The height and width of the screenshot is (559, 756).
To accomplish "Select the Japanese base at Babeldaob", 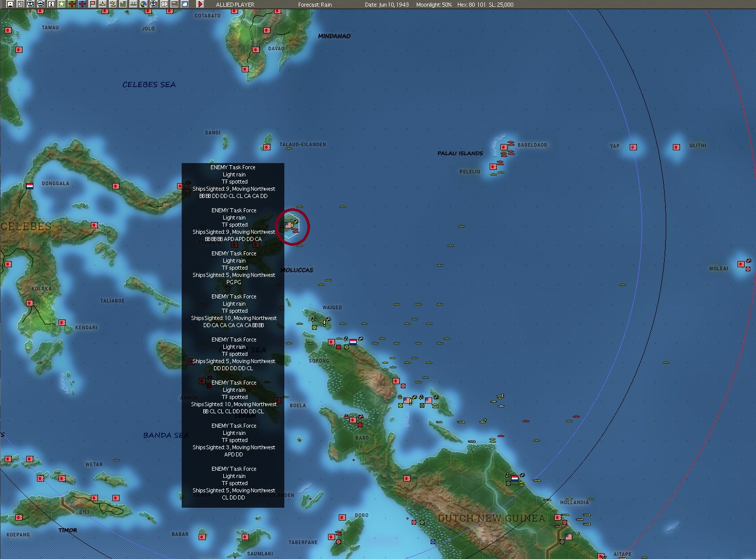I will click(x=504, y=147).
